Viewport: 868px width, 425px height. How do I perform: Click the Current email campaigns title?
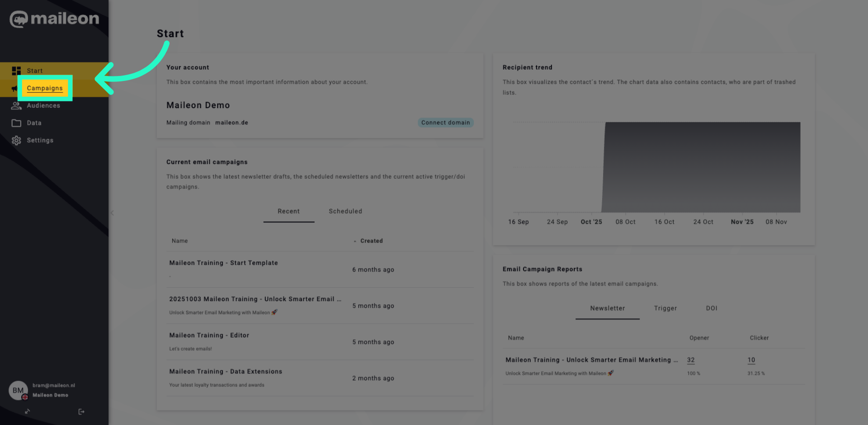click(x=207, y=162)
